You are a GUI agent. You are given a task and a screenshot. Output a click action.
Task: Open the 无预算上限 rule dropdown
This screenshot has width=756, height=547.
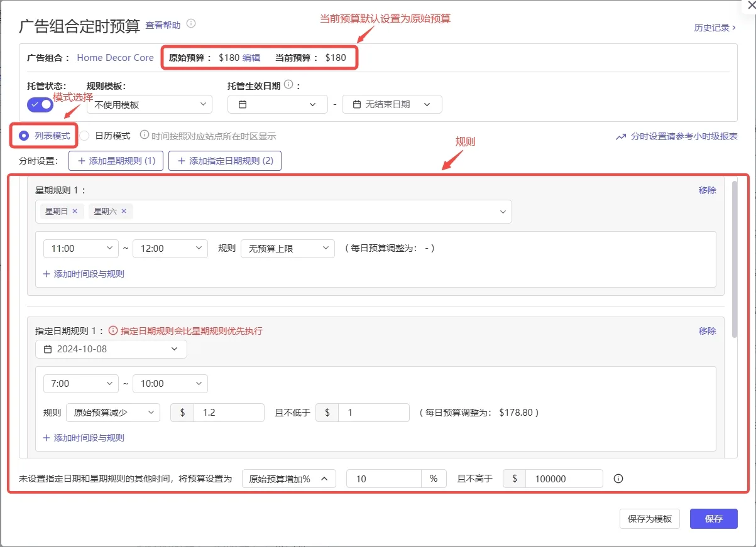pyautogui.click(x=288, y=249)
